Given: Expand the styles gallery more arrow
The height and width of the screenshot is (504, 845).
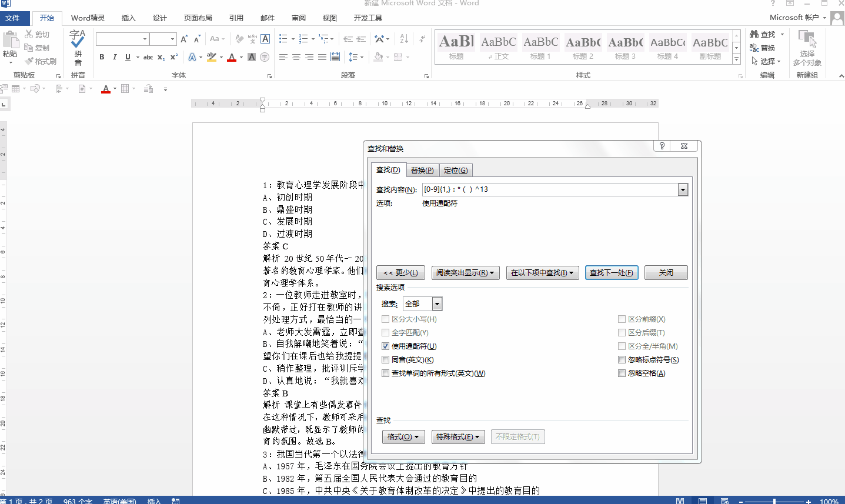Looking at the screenshot, I should point(736,59).
